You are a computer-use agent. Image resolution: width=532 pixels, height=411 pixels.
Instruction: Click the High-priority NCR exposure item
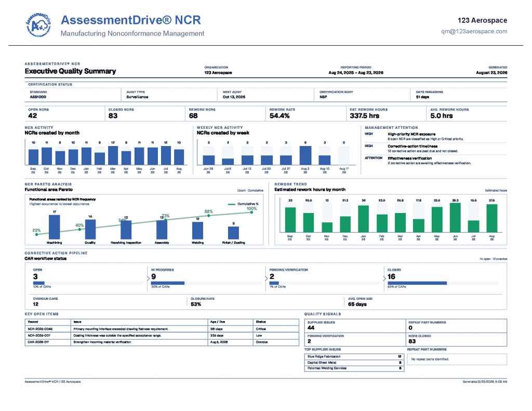[x=436, y=137]
